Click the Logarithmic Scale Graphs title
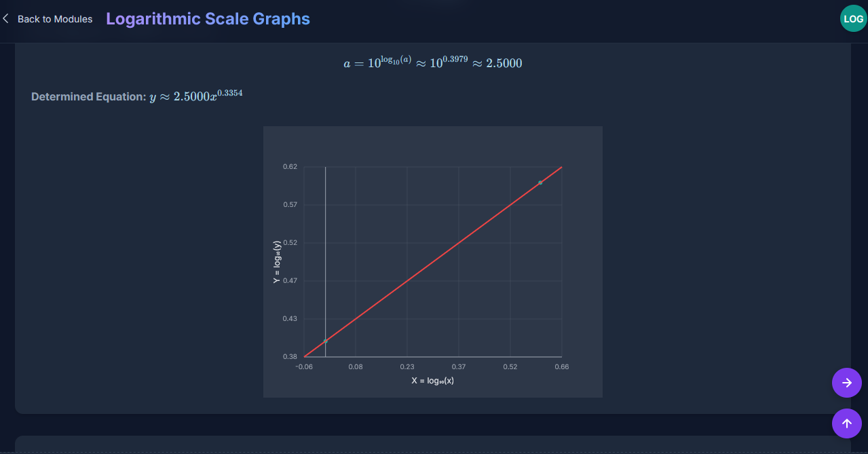This screenshot has width=868, height=454. point(208,19)
